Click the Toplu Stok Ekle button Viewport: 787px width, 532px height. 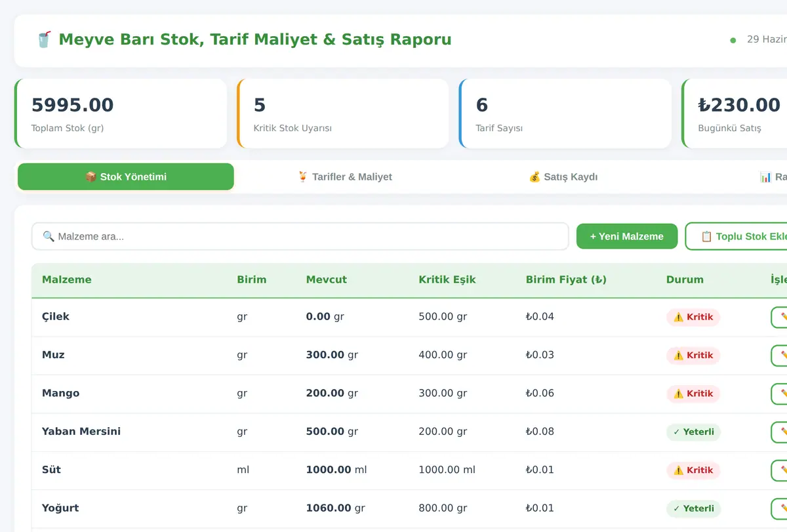click(737, 236)
